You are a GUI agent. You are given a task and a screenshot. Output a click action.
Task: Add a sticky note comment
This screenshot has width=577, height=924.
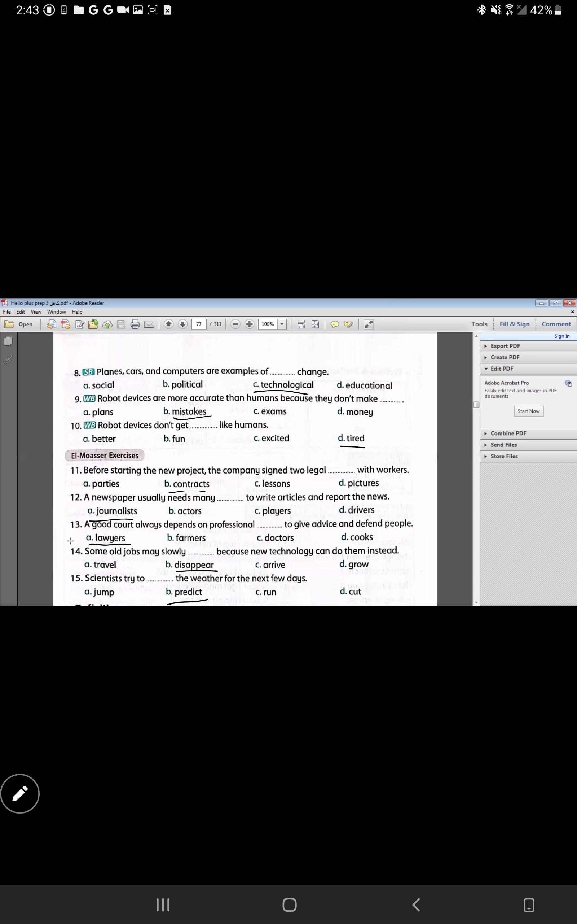click(335, 324)
